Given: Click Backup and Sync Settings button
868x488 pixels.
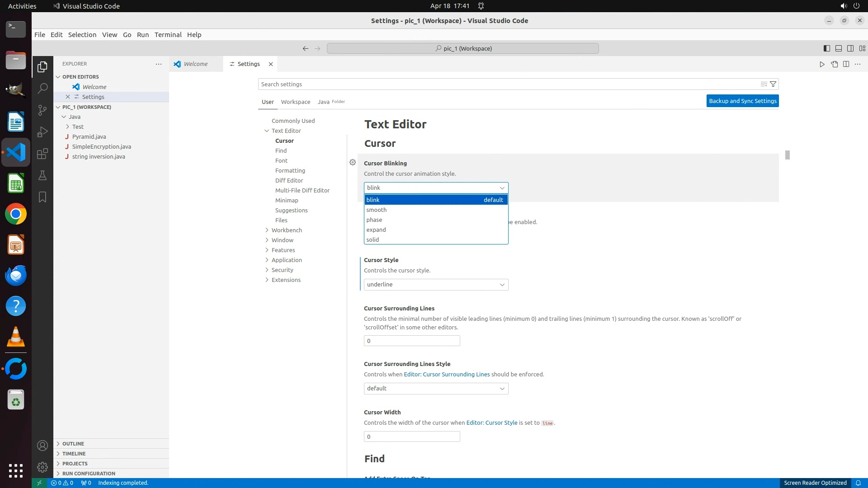Looking at the screenshot, I should pos(742,101).
